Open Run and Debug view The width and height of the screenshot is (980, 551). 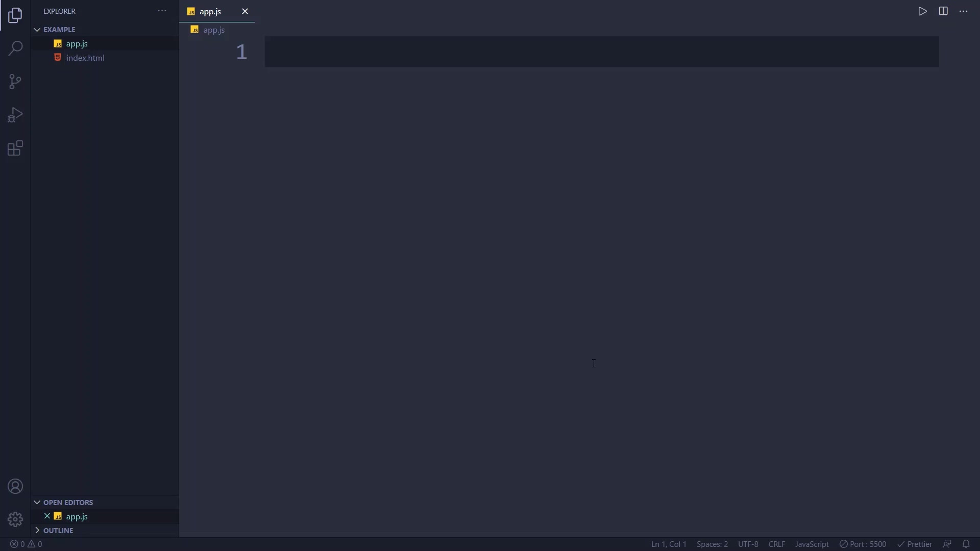(x=15, y=114)
